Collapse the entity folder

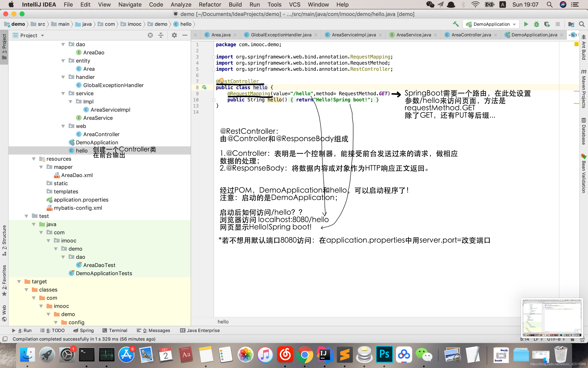coord(63,61)
